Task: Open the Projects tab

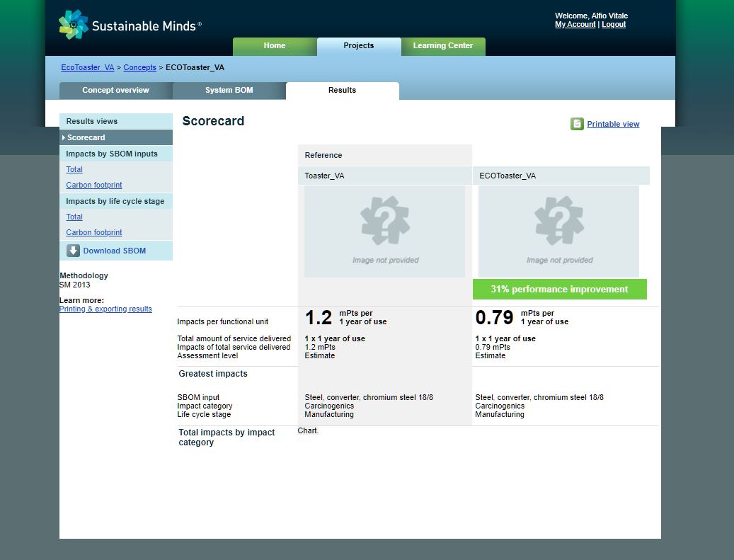Action: click(359, 46)
